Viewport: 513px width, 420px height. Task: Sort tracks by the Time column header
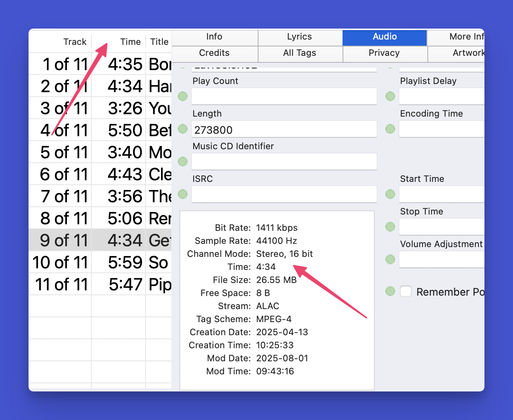pyautogui.click(x=130, y=42)
